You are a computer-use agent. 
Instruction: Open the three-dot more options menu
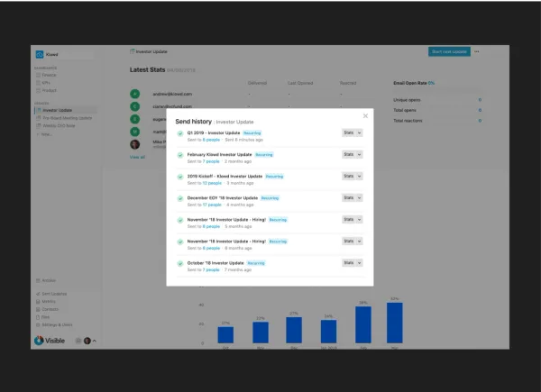[476, 51]
